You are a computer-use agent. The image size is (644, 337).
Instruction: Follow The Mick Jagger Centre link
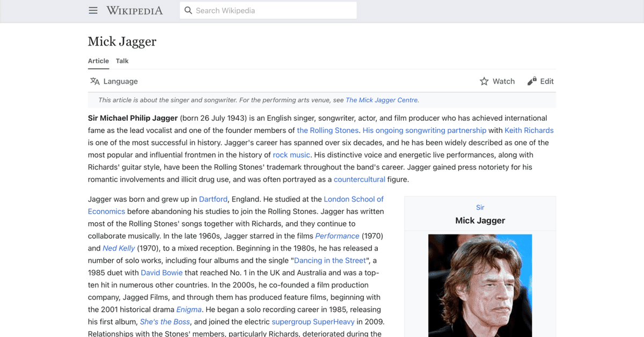(x=382, y=100)
